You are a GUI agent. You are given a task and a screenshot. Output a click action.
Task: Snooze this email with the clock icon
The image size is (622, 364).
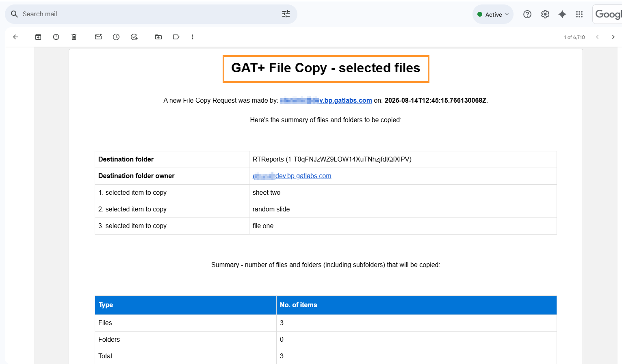(x=116, y=37)
